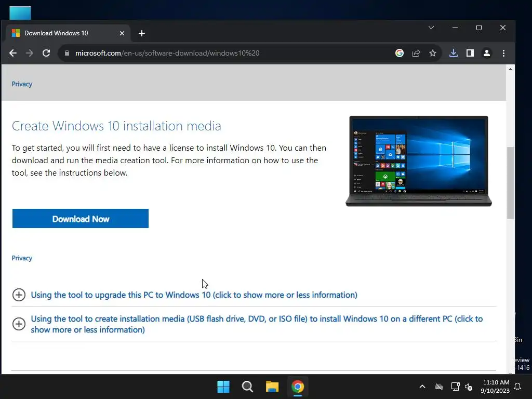Click the page vertical scrollbar thumb

click(x=510, y=183)
